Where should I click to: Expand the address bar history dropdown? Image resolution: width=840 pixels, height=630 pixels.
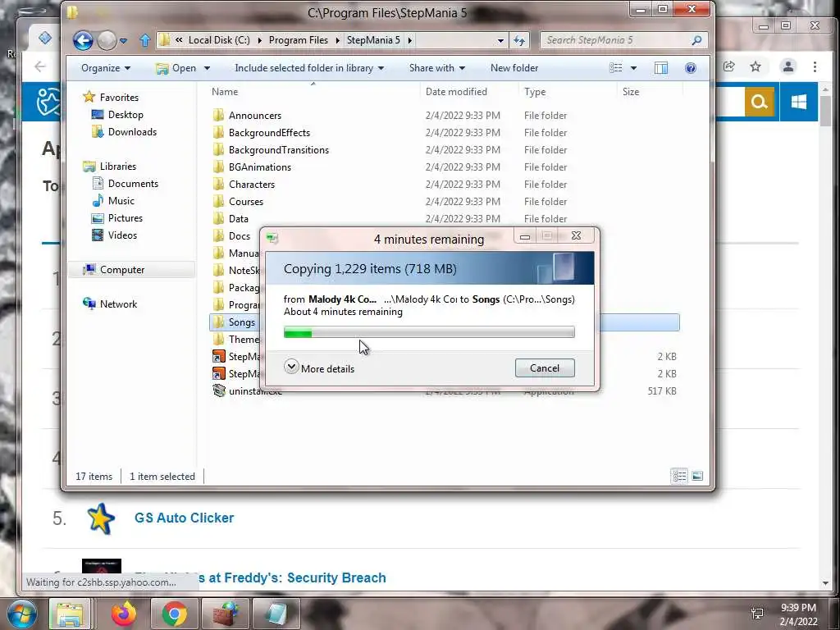coord(500,41)
